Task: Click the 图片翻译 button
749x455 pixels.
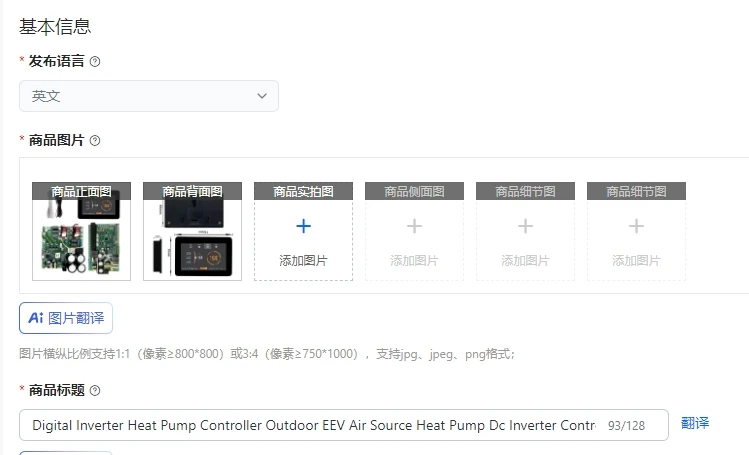Action: pos(66,318)
